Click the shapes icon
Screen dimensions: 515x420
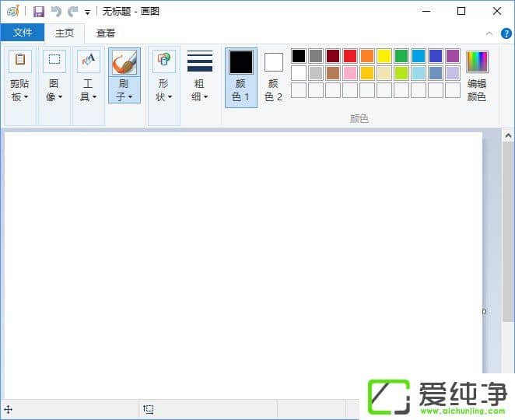pos(164,61)
